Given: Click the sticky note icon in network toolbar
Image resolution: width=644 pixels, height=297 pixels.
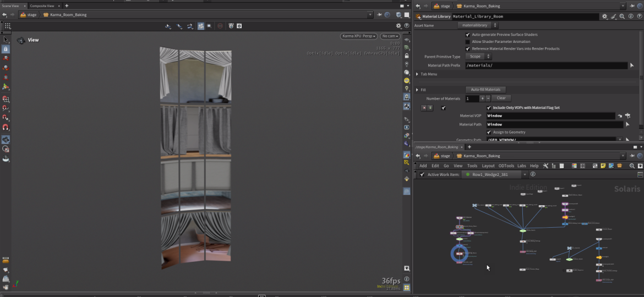Looking at the screenshot, I should pyautogui.click(x=603, y=166).
